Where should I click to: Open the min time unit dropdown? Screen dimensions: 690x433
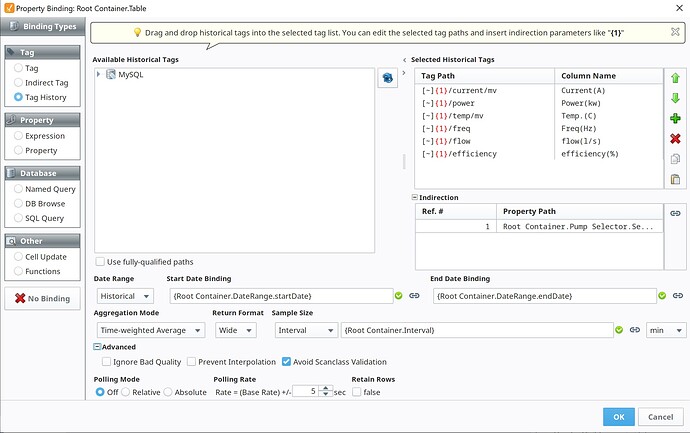point(666,330)
